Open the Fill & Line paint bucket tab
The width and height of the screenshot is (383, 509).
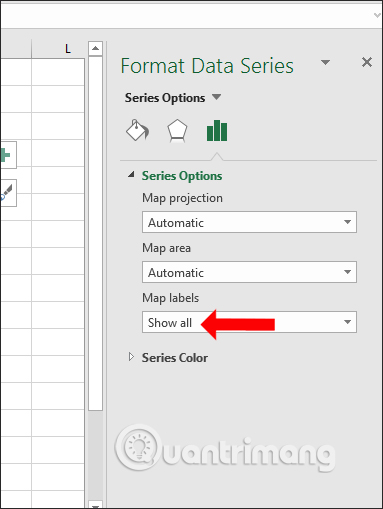tap(138, 130)
